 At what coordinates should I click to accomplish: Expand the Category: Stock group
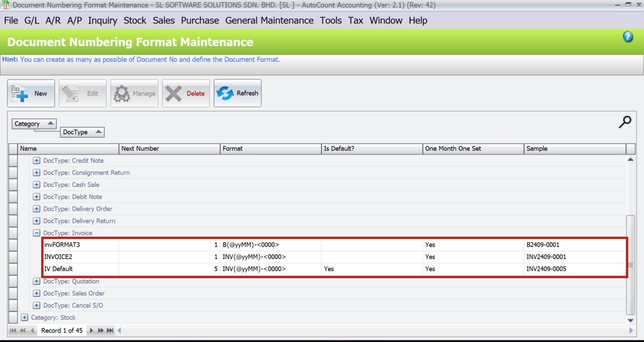point(24,317)
